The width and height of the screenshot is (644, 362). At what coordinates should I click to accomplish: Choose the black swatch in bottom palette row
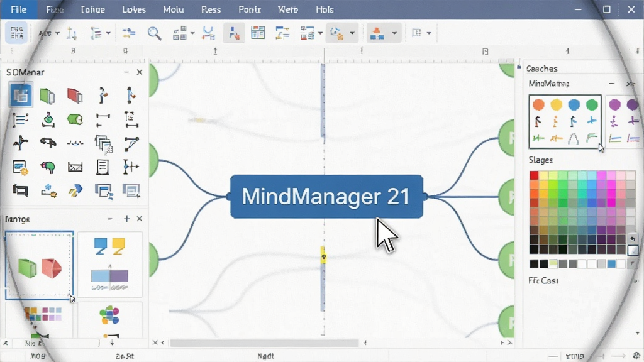534,264
